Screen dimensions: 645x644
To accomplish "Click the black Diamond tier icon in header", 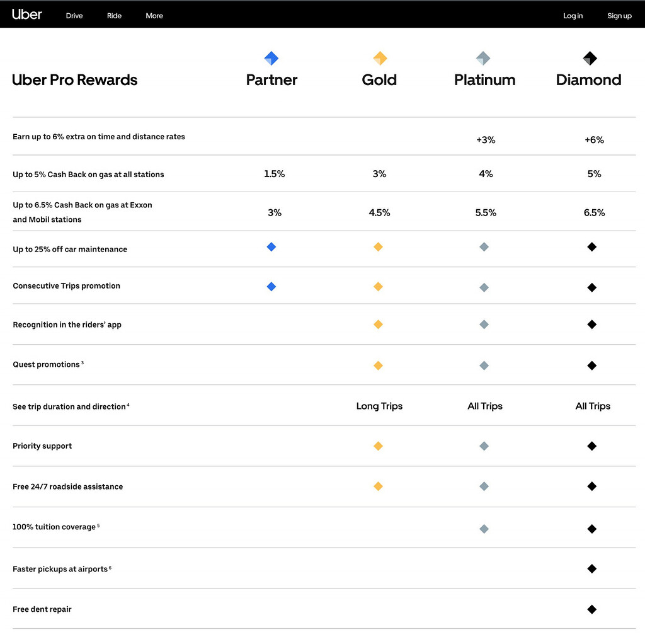I will [590, 59].
